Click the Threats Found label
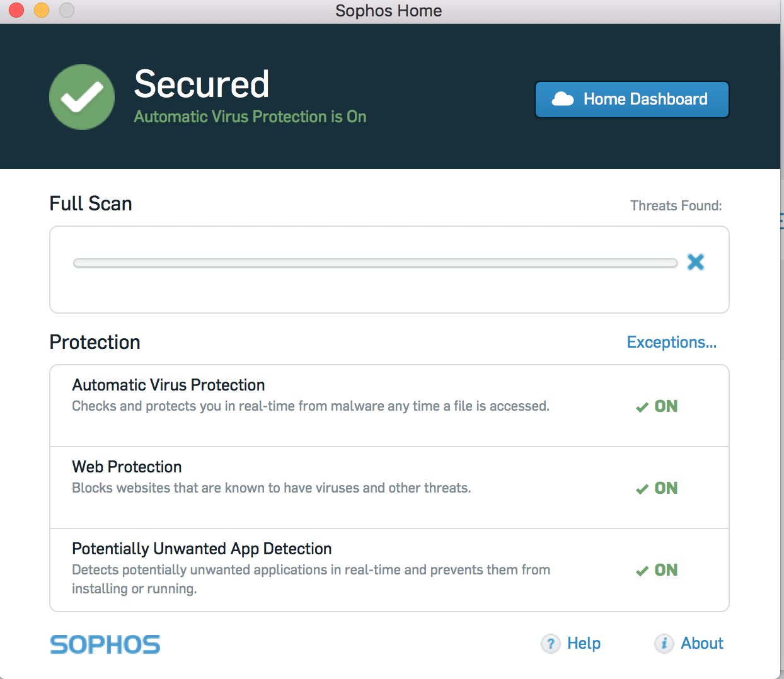 [x=676, y=205]
